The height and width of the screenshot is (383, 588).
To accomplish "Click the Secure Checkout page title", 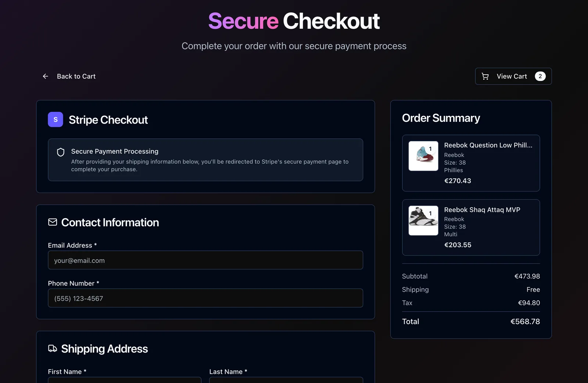I will (294, 21).
